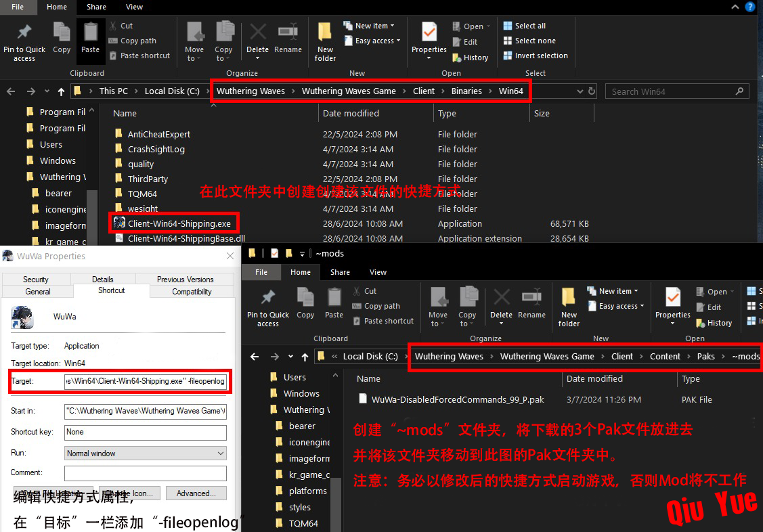Open recent locations dropdown in ~mods window
The height and width of the screenshot is (532, 763).
click(x=290, y=357)
